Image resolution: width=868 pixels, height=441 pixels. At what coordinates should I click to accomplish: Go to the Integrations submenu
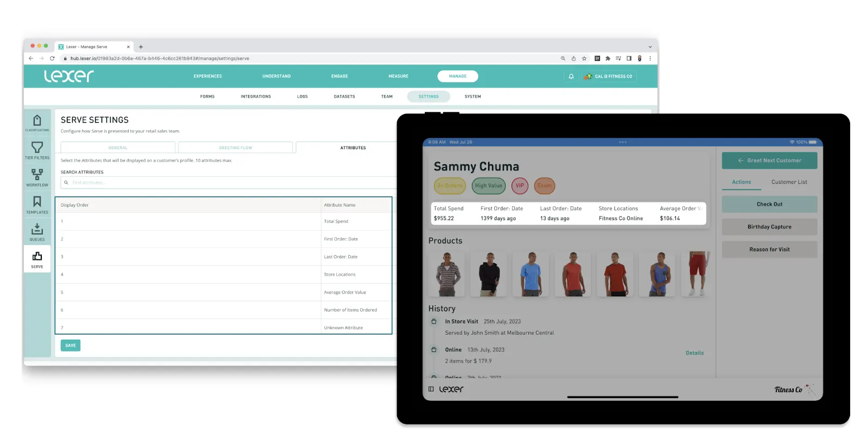coord(256,97)
